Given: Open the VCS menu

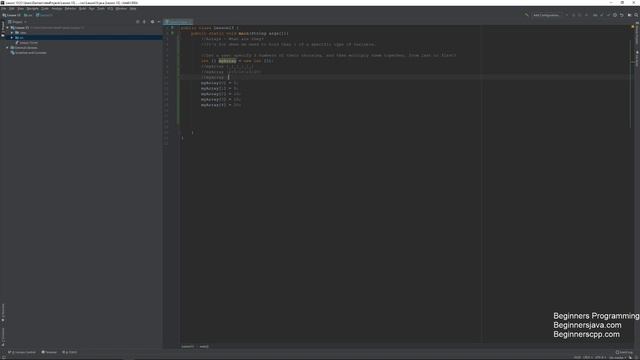Looking at the screenshot, I should [110, 9].
